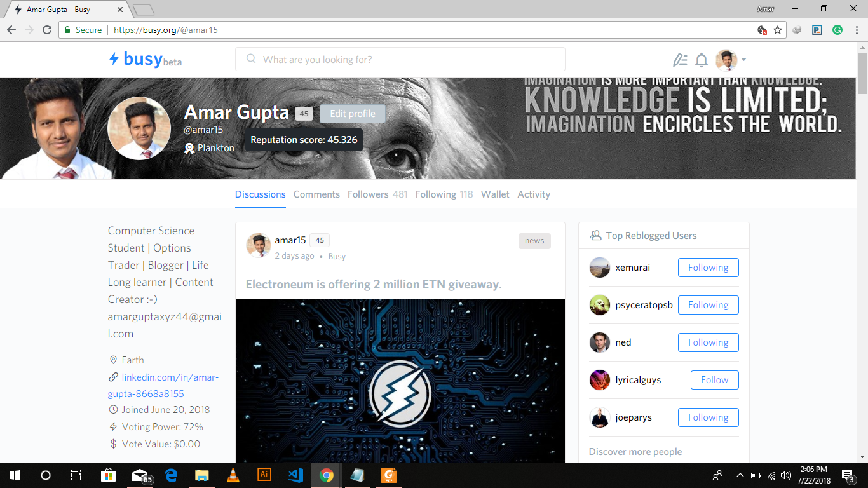Show hidden system tray icons
Viewport: 868px width, 488px height.
click(x=740, y=475)
